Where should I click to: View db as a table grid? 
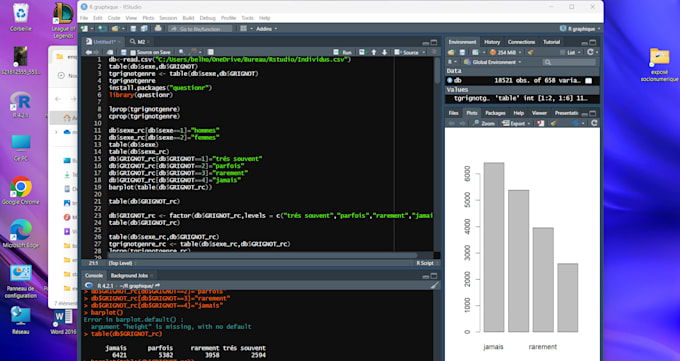(588, 81)
